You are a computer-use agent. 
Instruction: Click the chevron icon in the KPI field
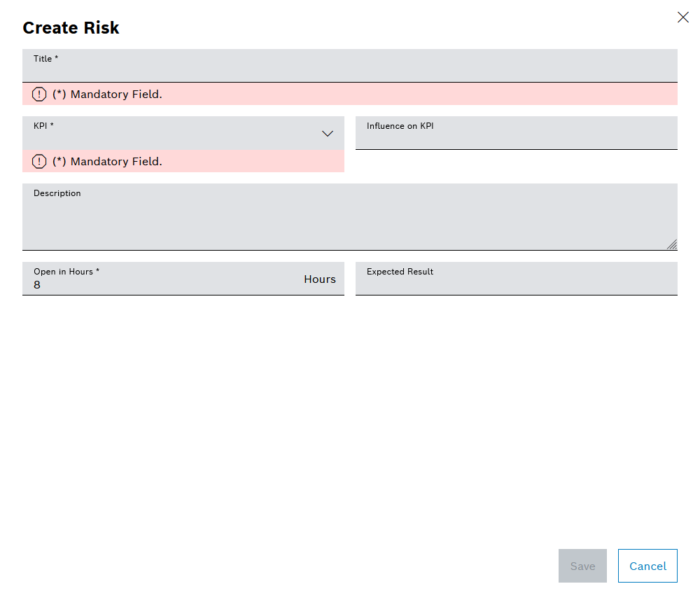click(327, 133)
